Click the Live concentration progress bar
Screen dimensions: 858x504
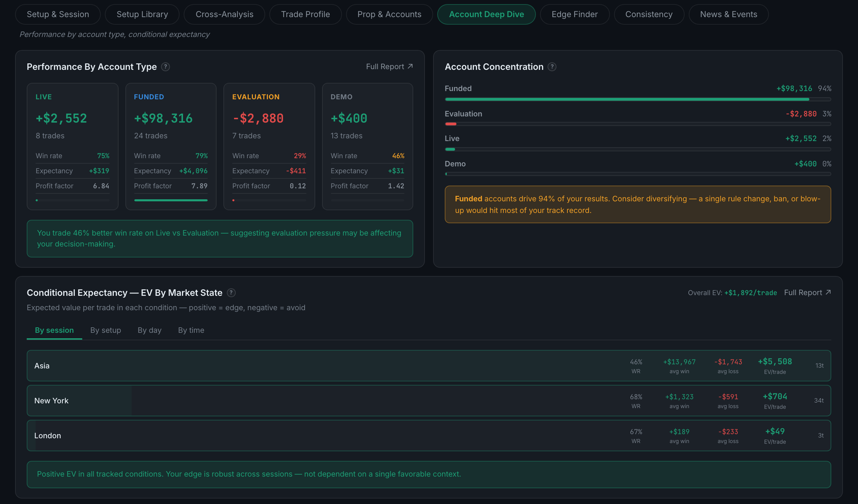point(638,149)
